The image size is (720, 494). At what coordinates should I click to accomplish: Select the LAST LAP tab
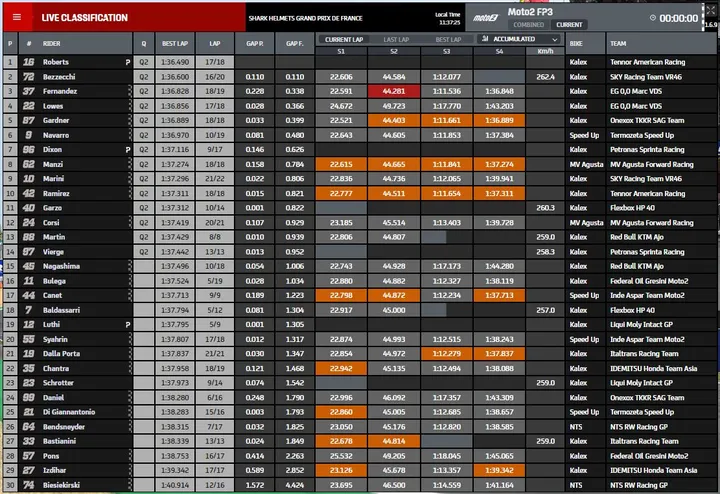click(396, 39)
